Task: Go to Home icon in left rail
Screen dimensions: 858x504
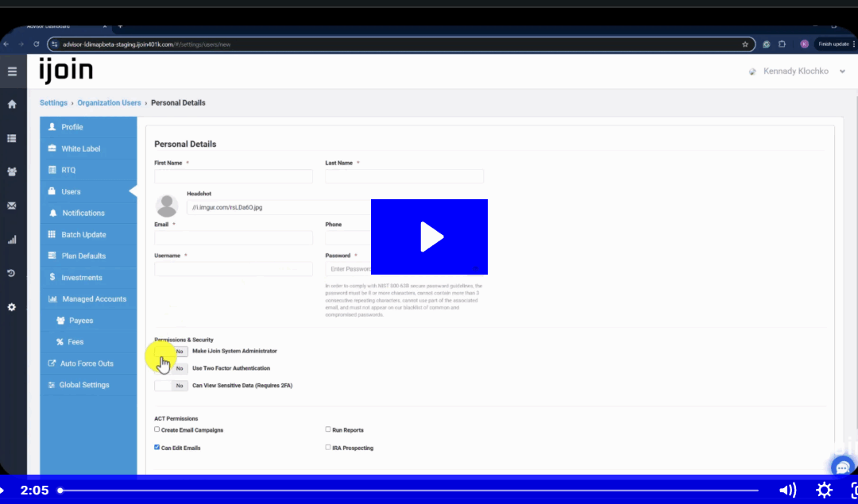Action: [x=11, y=105]
